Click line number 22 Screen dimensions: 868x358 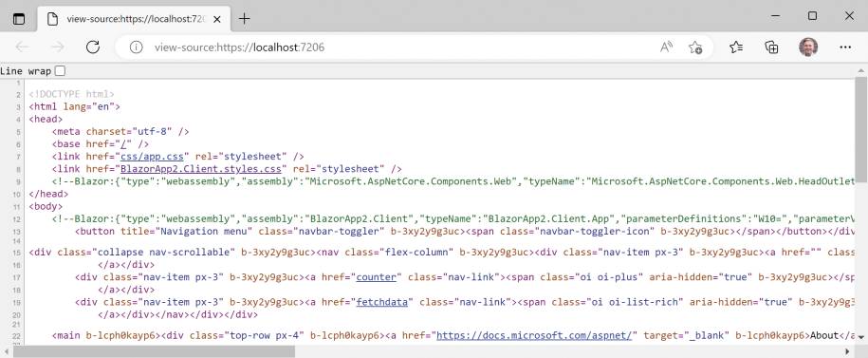click(16, 336)
